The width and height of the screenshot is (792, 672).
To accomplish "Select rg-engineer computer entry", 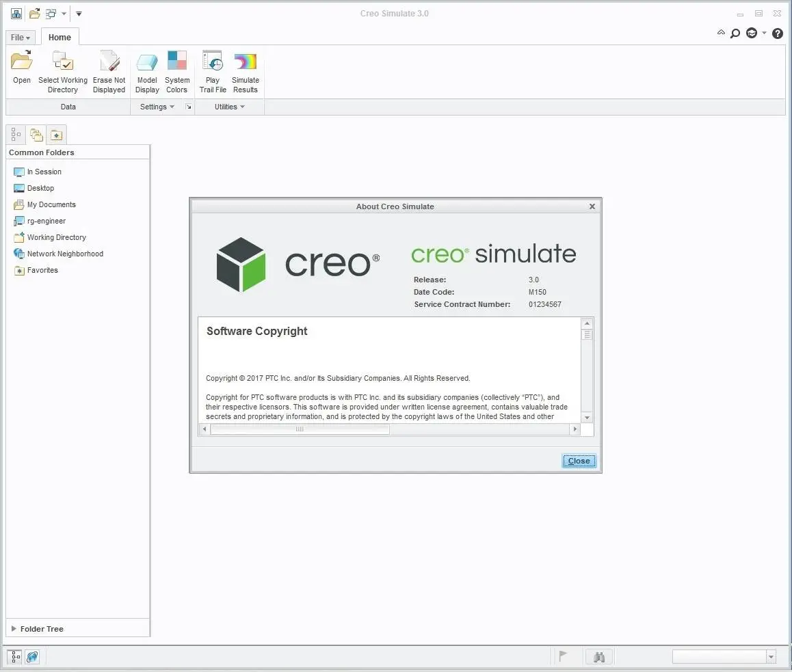I will point(40,221).
